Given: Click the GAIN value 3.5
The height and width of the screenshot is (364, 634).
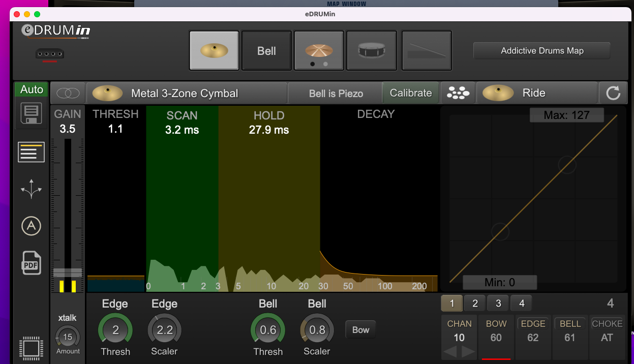Looking at the screenshot, I should (x=68, y=129).
